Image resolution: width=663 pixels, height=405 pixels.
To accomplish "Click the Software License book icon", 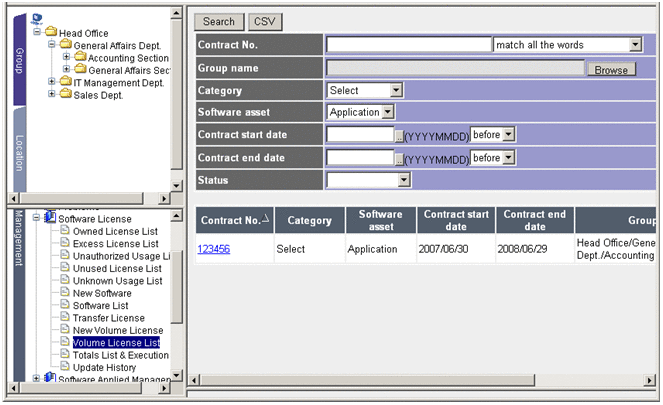I will pos(50,218).
